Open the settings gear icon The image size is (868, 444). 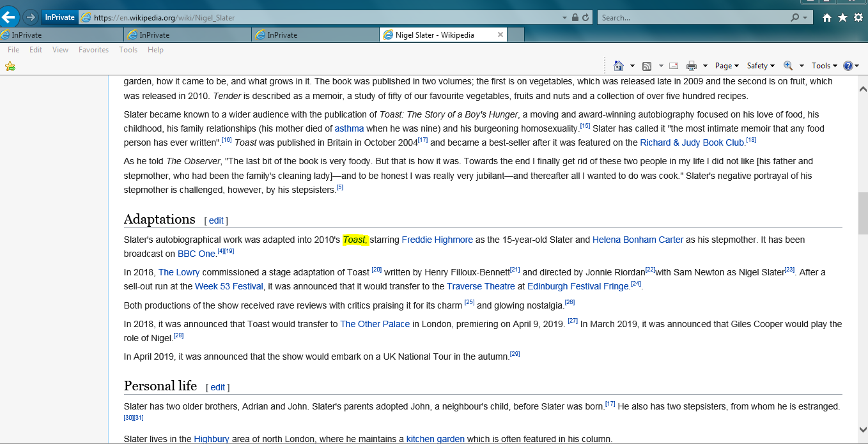(858, 18)
